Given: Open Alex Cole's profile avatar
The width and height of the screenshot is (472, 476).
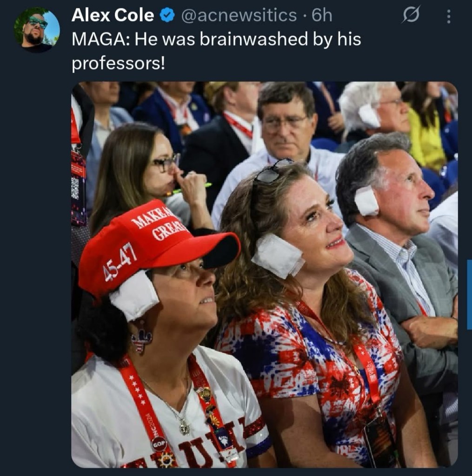Looking at the screenshot, I should point(37,31).
